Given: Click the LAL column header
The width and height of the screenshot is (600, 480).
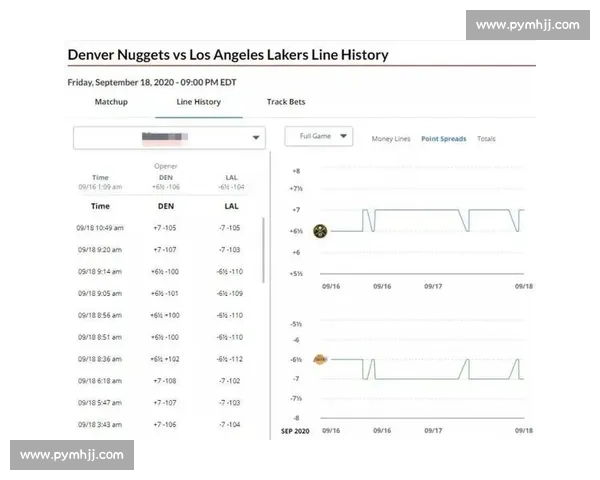Looking at the screenshot, I should coord(231,206).
